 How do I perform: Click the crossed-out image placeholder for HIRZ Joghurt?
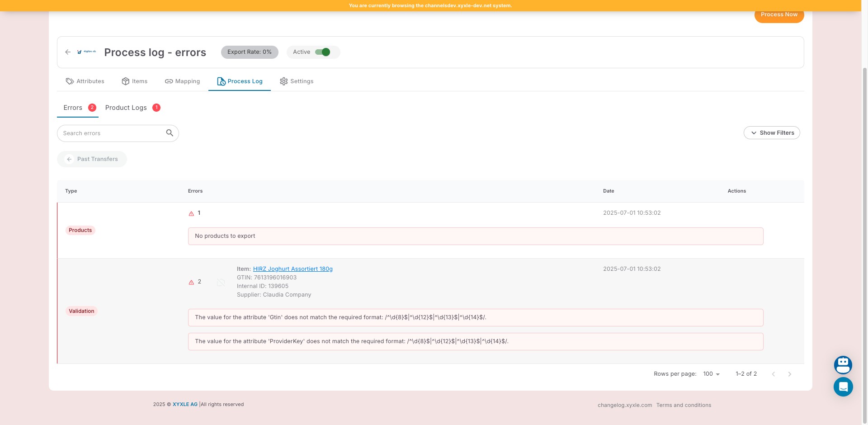(221, 282)
